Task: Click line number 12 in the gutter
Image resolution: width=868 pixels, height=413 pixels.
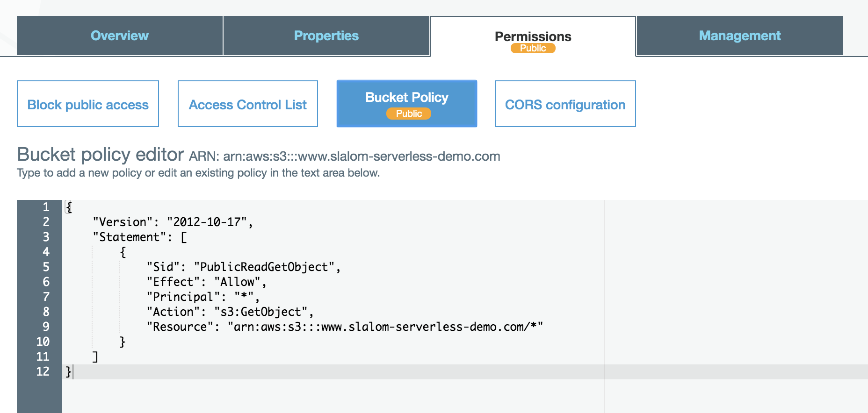Action: click(43, 371)
